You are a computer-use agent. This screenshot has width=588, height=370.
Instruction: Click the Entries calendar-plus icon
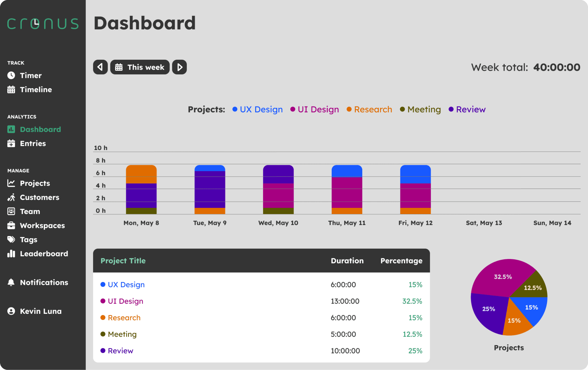point(11,143)
